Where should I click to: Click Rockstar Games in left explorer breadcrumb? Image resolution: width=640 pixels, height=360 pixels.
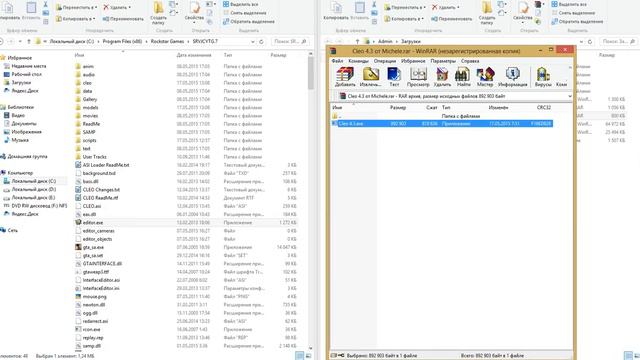[x=167, y=42]
